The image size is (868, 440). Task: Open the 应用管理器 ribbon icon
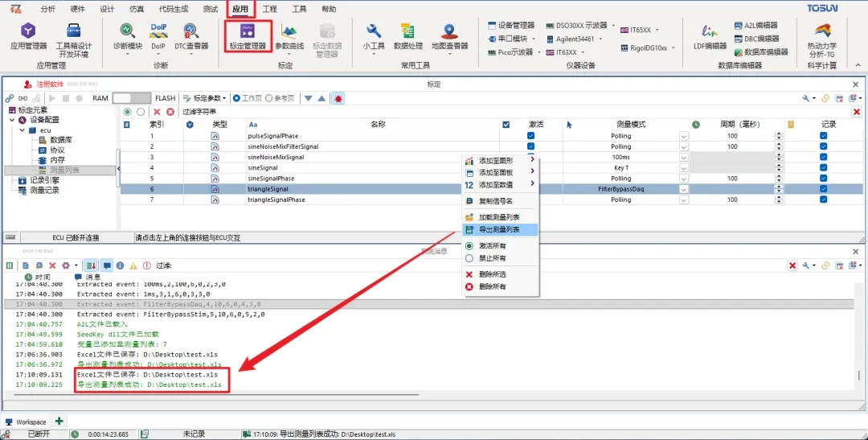[x=28, y=36]
